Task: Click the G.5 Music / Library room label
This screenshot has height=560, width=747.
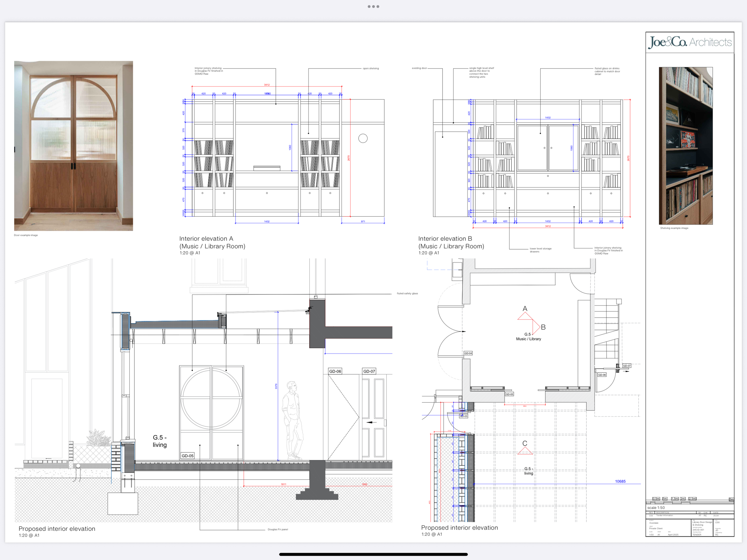Action: pyautogui.click(x=528, y=336)
